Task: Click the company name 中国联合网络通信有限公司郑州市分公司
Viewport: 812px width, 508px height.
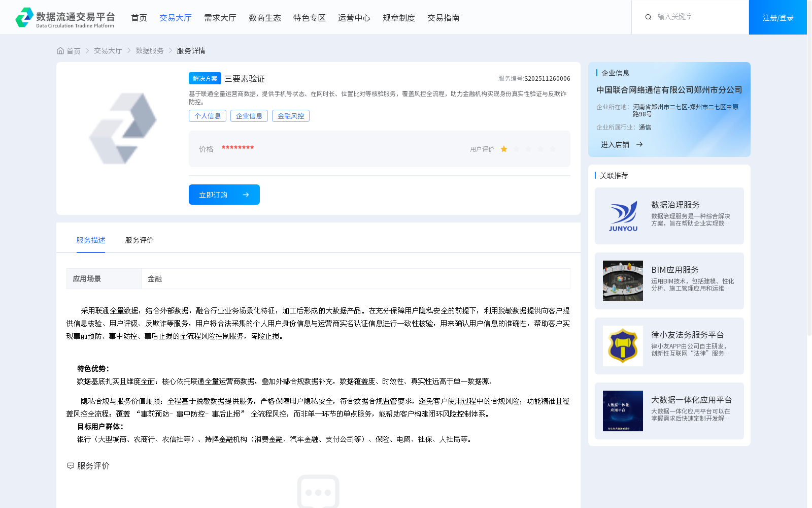Action: (669, 90)
